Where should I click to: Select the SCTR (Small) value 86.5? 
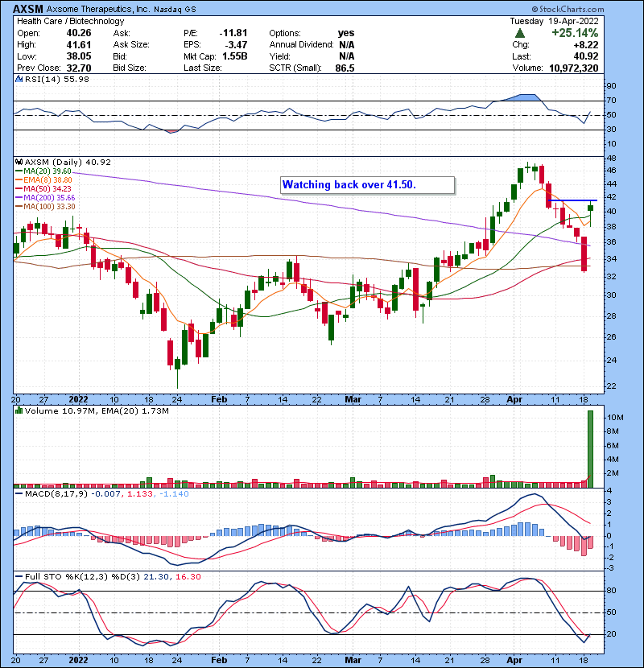click(x=345, y=68)
